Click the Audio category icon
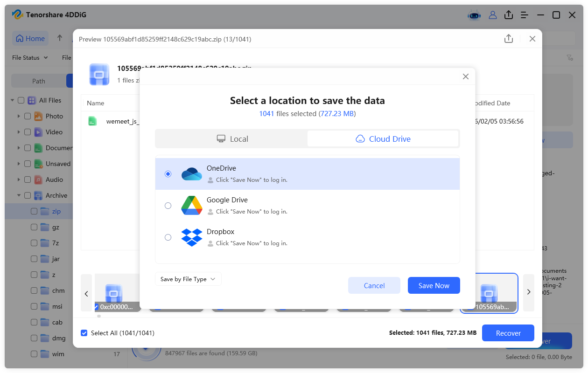Image resolution: width=588 pixels, height=373 pixels. click(38, 180)
